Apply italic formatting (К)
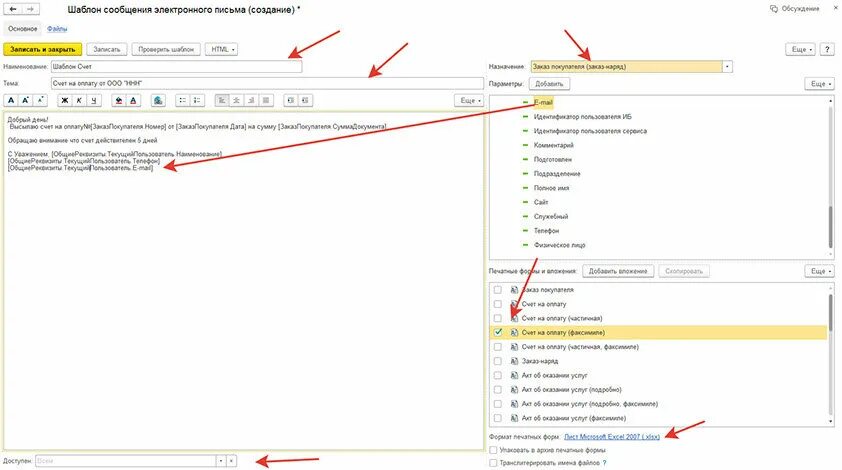 coord(79,100)
